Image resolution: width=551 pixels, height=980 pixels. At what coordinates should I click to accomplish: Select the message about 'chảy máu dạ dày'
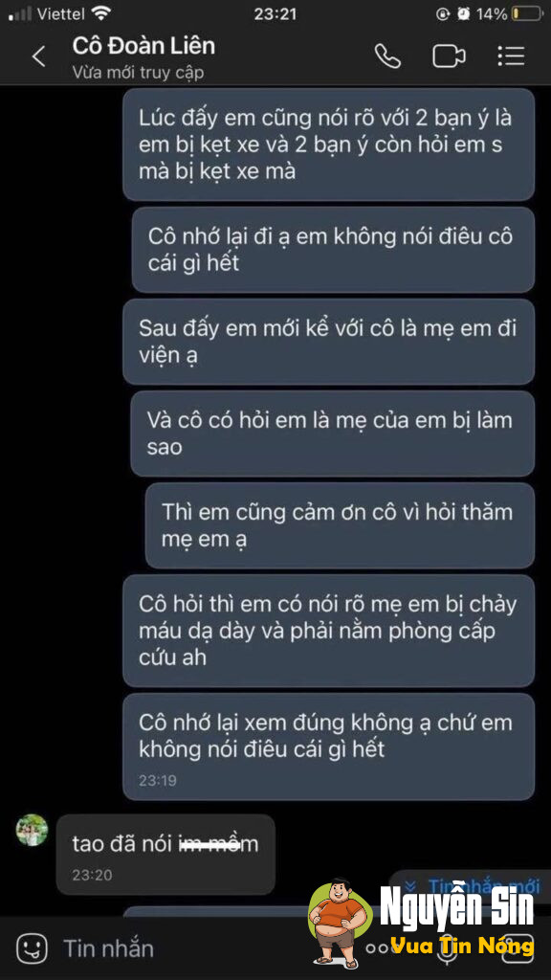[329, 631]
